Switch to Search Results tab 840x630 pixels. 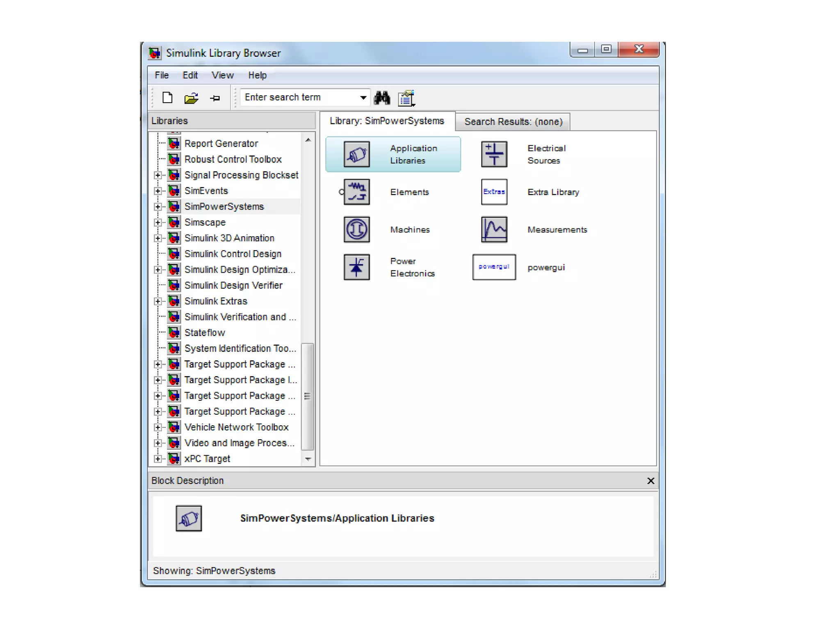click(513, 122)
